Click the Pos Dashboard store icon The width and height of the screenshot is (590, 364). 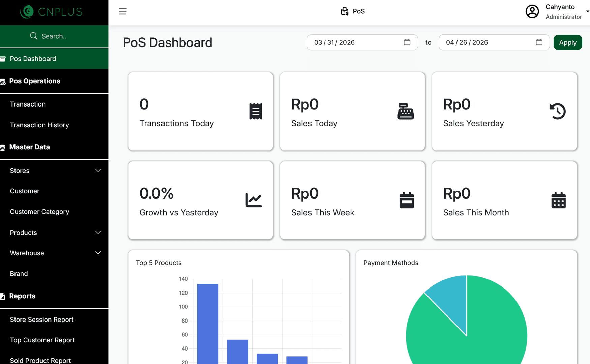(3, 59)
